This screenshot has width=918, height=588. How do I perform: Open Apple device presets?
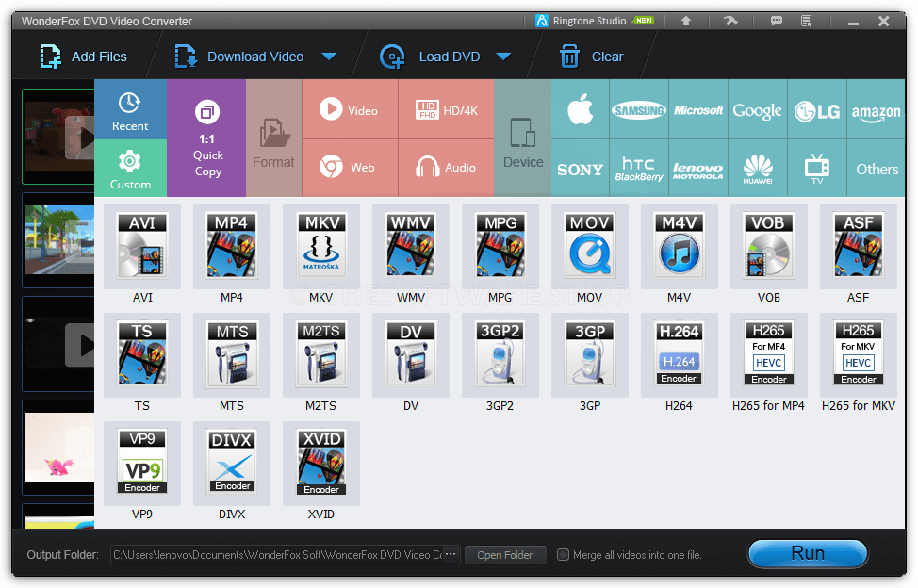pyautogui.click(x=581, y=109)
